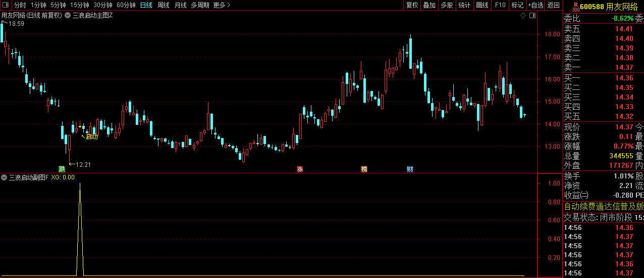Viewport: 644px width, 278px height.
Task: Activate the 画线 drawing tools button
Action: pyautogui.click(x=482, y=5)
